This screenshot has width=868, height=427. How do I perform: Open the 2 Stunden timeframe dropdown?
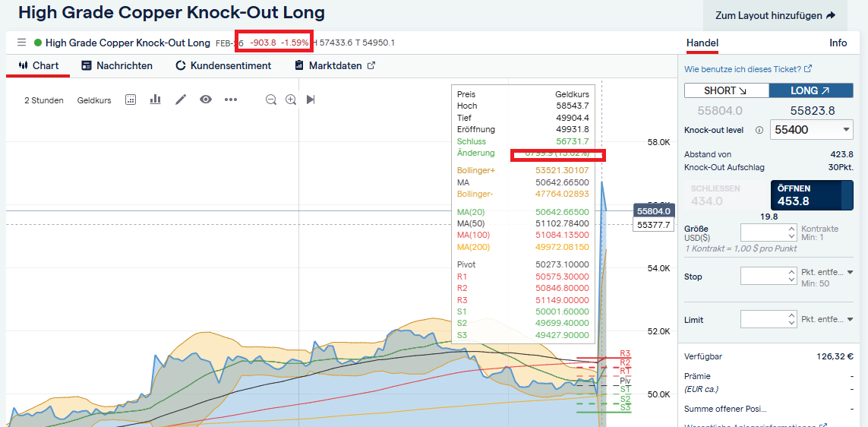click(44, 100)
